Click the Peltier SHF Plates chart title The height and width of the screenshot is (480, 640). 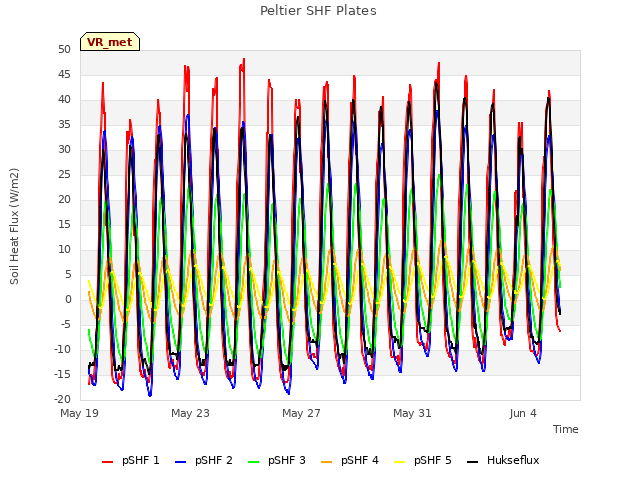(318, 11)
